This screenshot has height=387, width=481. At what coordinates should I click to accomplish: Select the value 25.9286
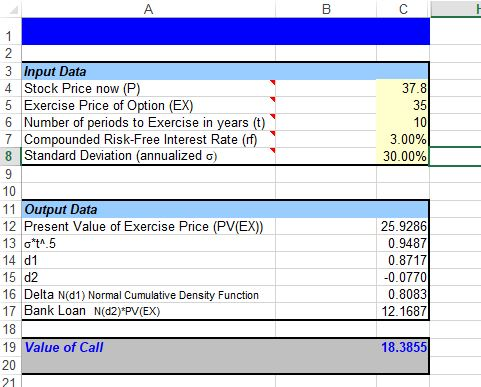coord(403,227)
